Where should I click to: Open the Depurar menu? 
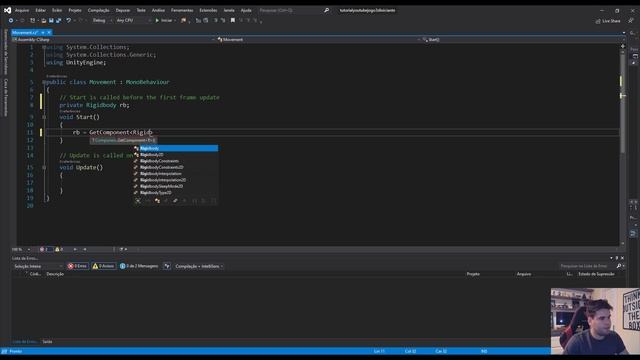point(122,10)
